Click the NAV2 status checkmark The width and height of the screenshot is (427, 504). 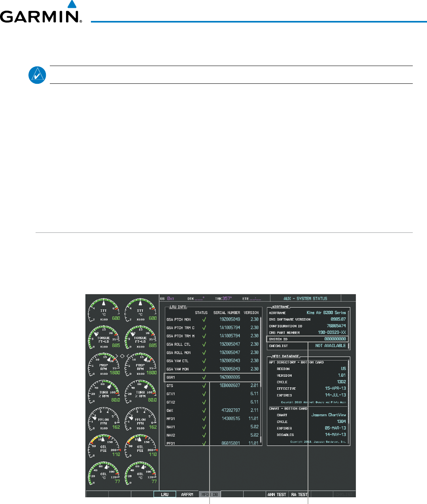tap(204, 436)
